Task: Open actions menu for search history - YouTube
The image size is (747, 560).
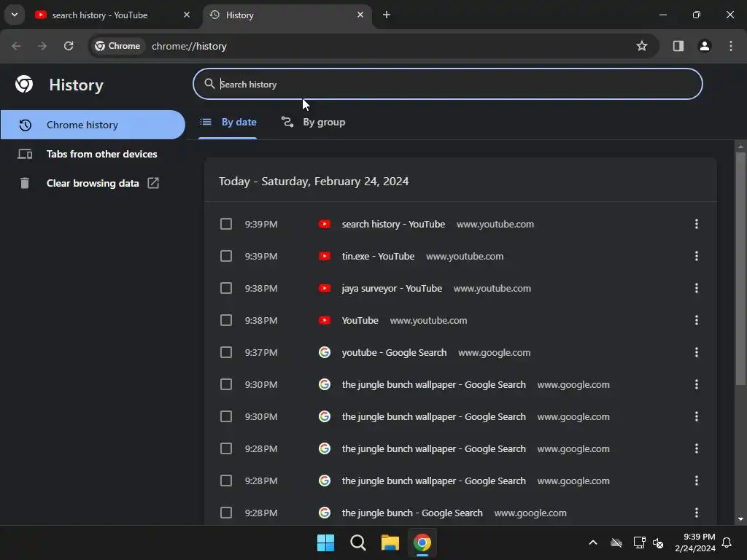Action: pyautogui.click(x=697, y=224)
